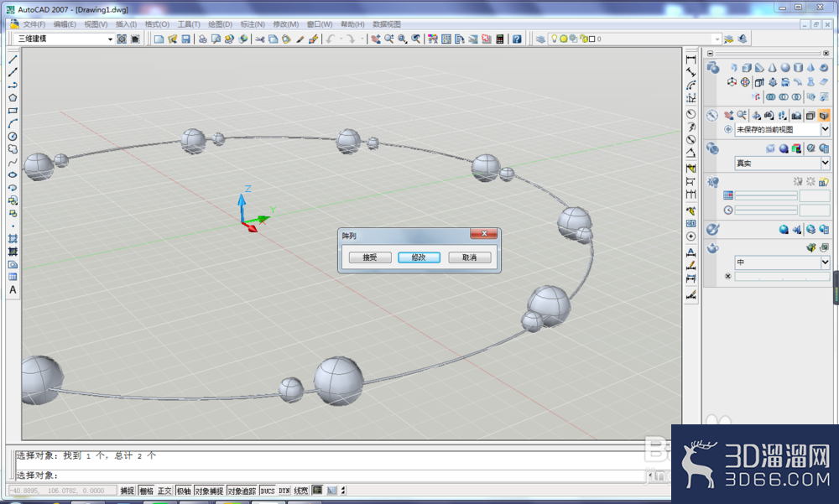The width and height of the screenshot is (839, 504).
Task: Click the Save icon in standard toolbar
Action: pyautogui.click(x=185, y=39)
